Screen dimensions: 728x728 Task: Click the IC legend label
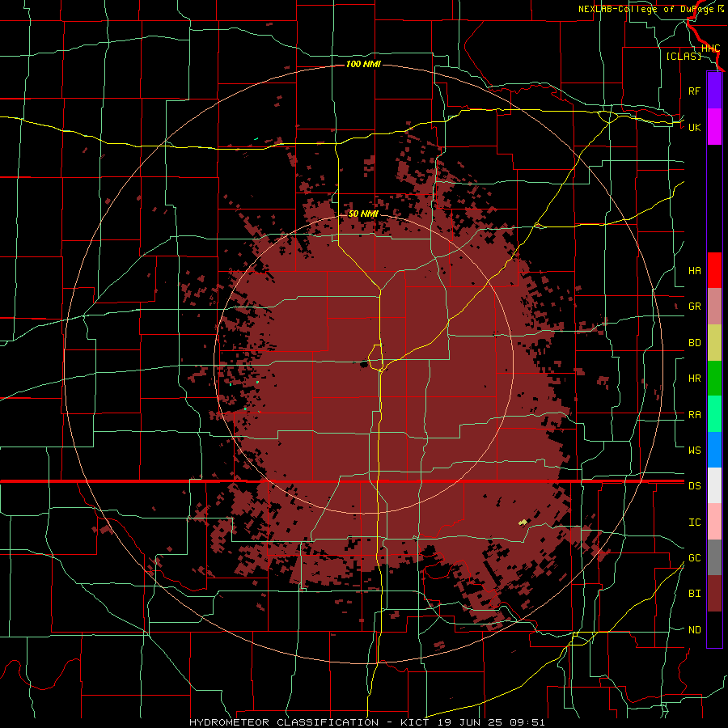click(x=694, y=522)
